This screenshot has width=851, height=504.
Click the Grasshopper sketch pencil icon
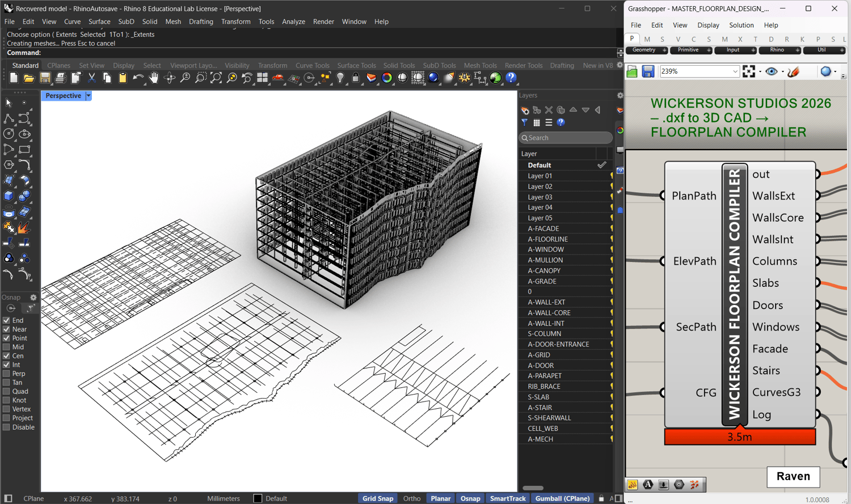coord(794,71)
